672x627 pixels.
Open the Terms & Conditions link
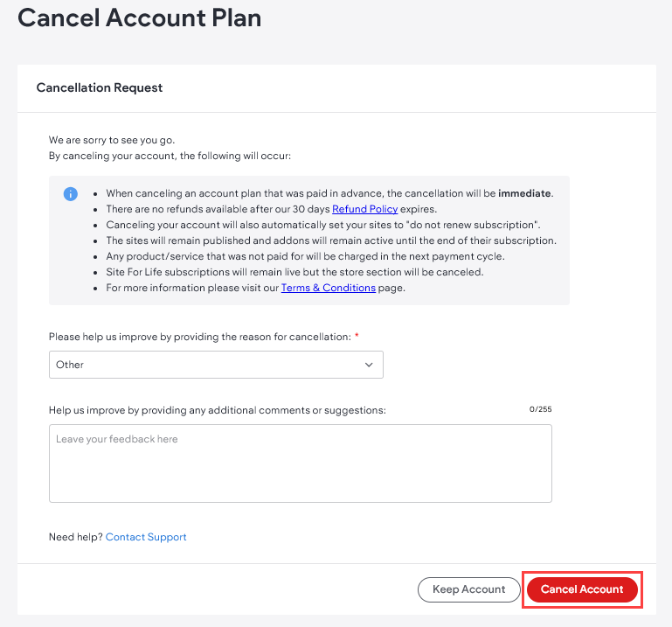[328, 288]
